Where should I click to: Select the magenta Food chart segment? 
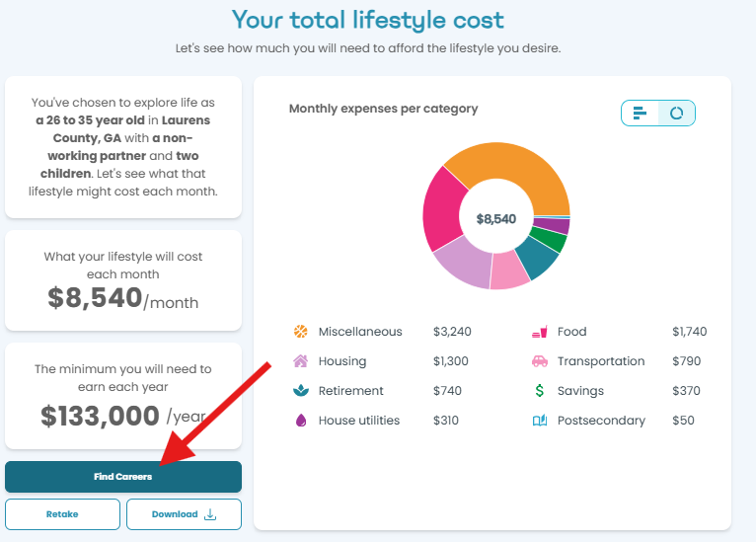coord(442,209)
